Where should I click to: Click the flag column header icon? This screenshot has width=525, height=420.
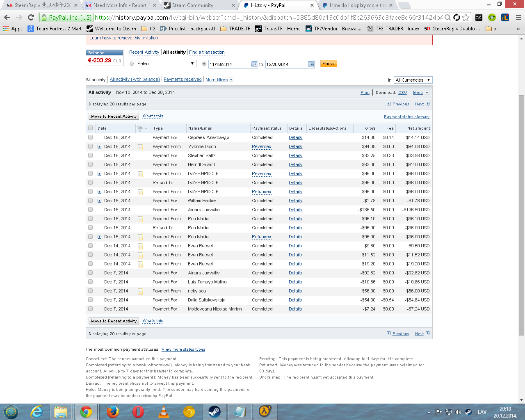141,128
